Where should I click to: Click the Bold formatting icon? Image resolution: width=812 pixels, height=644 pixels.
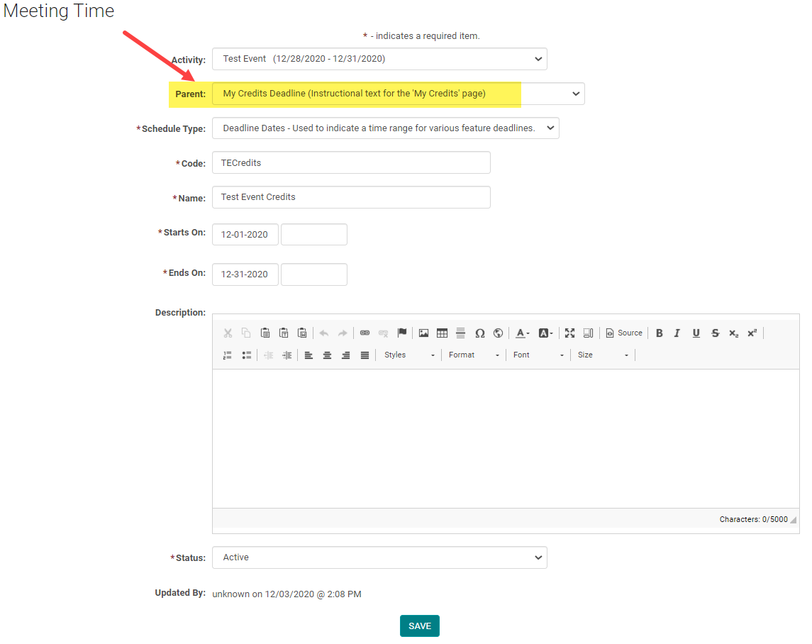click(x=660, y=333)
